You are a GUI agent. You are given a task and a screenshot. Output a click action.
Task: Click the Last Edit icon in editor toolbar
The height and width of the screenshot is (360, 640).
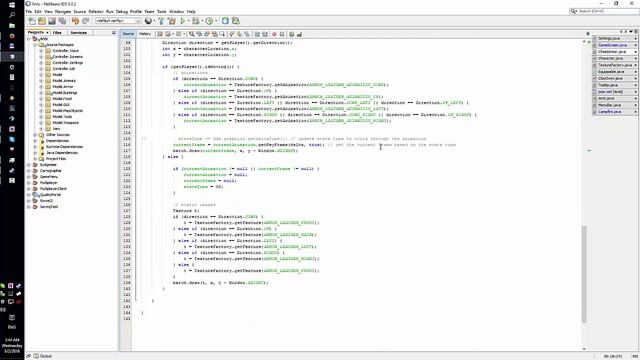pyautogui.click(x=160, y=34)
